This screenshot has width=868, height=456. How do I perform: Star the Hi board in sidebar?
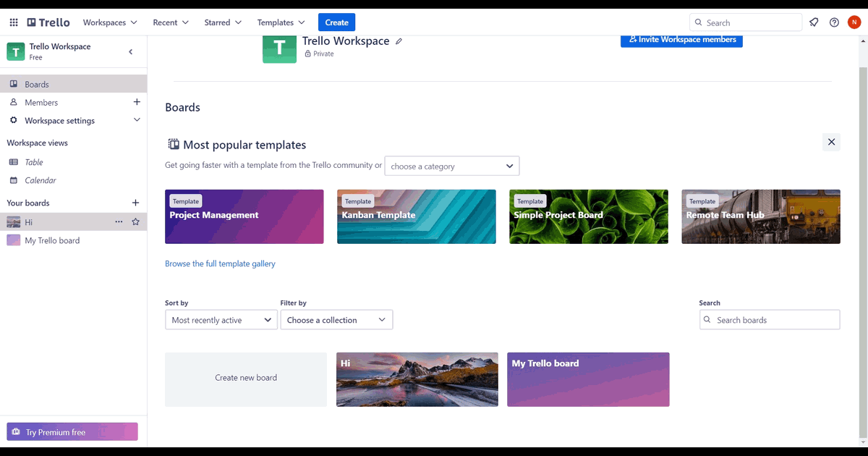pyautogui.click(x=135, y=221)
